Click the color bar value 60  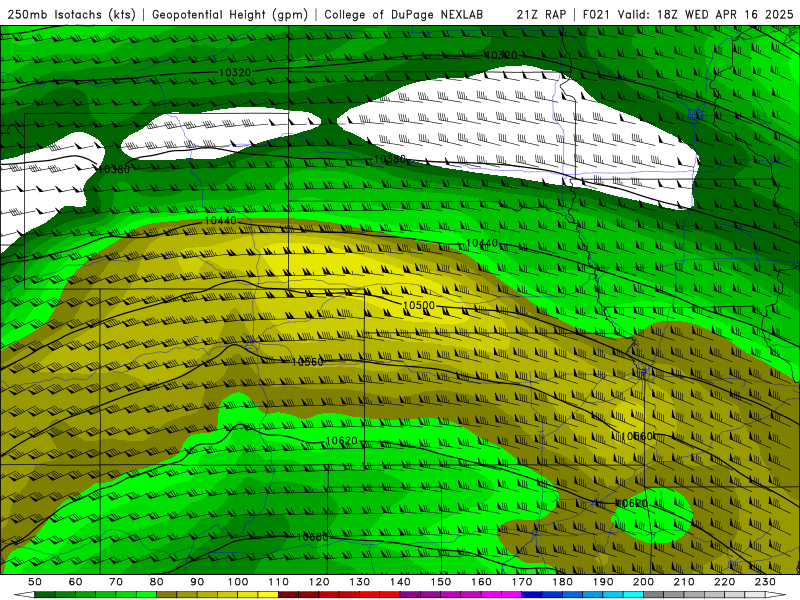[x=75, y=582]
